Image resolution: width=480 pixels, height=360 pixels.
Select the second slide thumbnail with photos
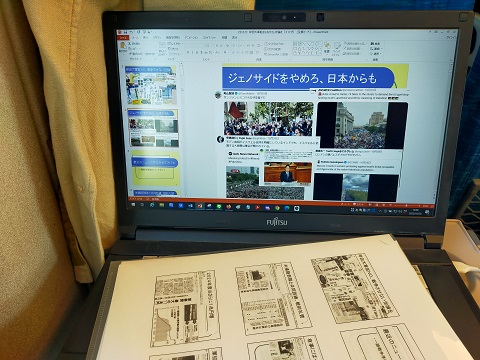pyautogui.click(x=153, y=128)
